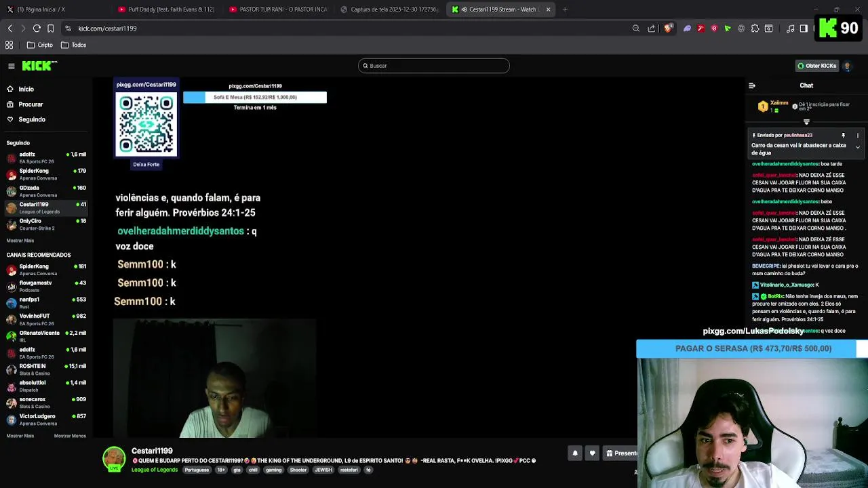This screenshot has width=868, height=488.
Task: Open the browser apps grid in bookmarks bar
Action: pyautogui.click(x=9, y=45)
